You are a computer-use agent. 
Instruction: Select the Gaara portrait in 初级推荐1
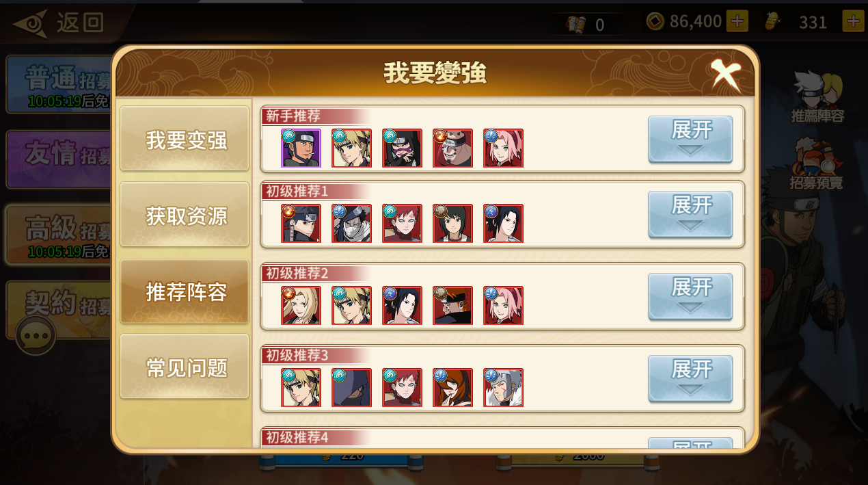tap(403, 223)
